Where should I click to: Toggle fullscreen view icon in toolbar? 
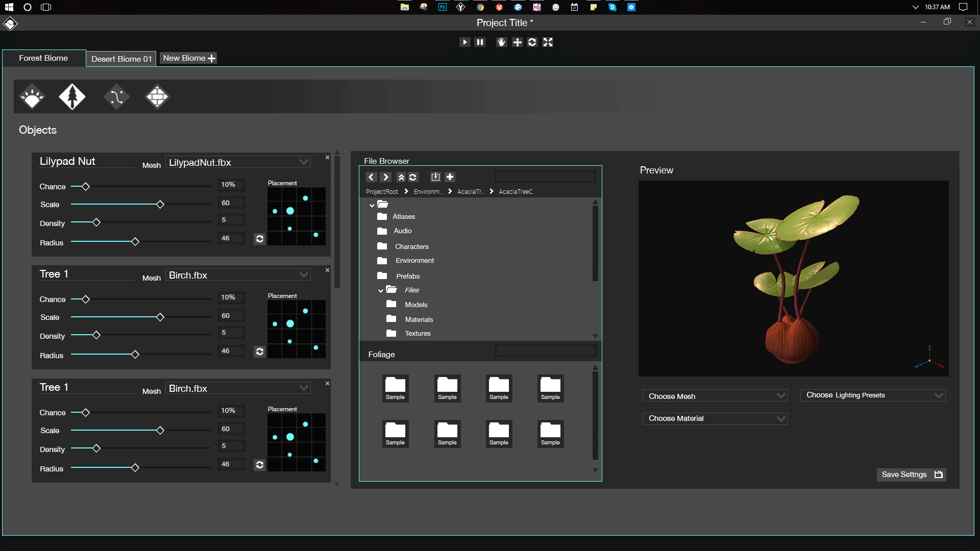point(548,42)
